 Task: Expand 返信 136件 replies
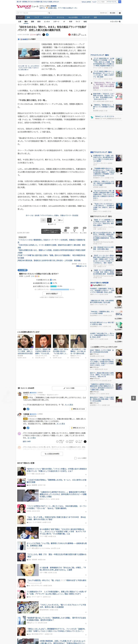click(27, 441)
